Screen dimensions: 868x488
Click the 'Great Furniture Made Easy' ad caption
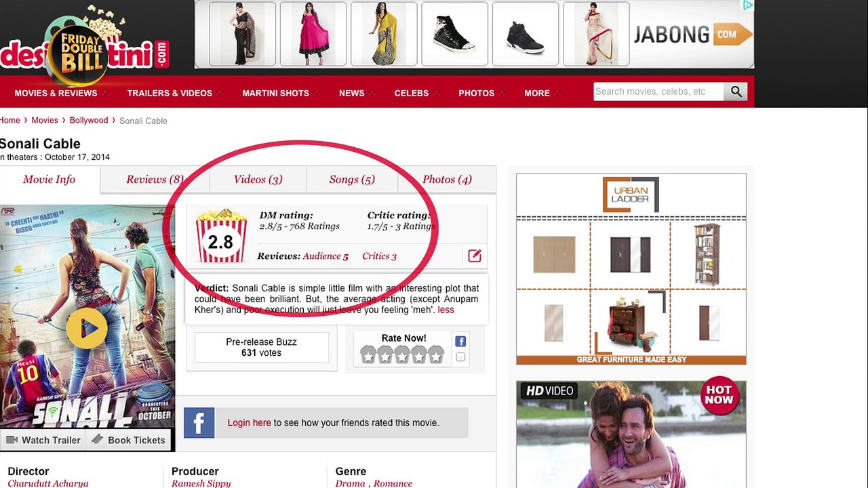click(x=631, y=359)
